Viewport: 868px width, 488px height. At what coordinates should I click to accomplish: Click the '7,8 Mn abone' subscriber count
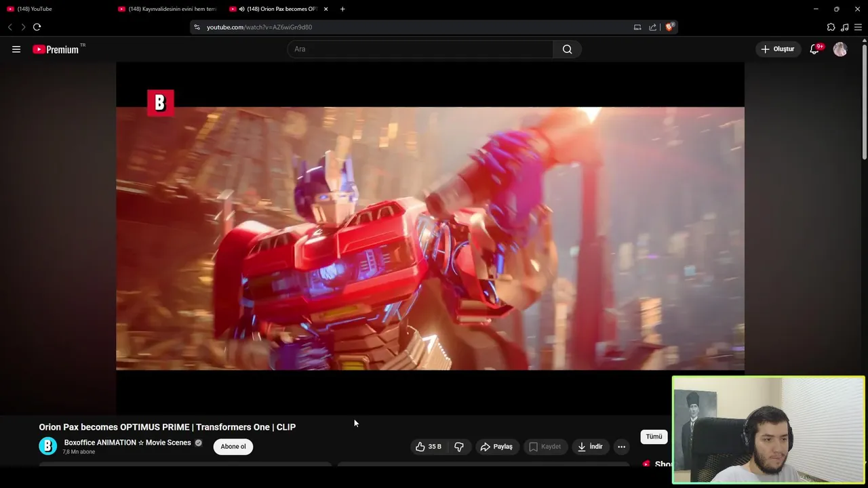click(79, 452)
